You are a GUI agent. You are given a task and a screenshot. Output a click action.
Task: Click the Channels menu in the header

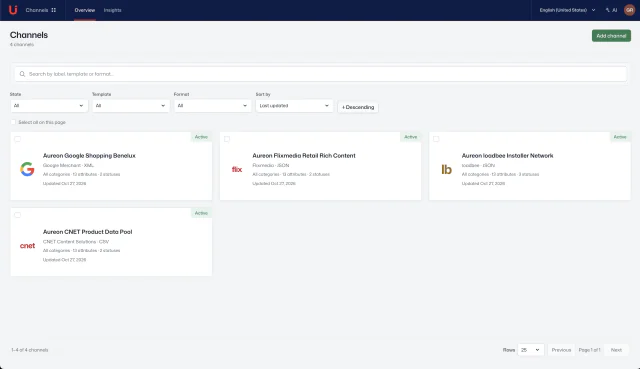pyautogui.click(x=37, y=10)
